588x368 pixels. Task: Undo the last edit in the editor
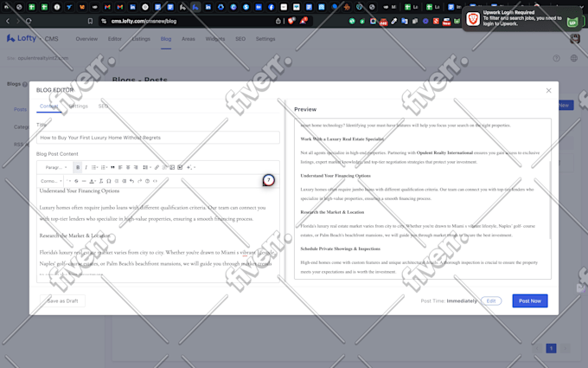[131, 181]
